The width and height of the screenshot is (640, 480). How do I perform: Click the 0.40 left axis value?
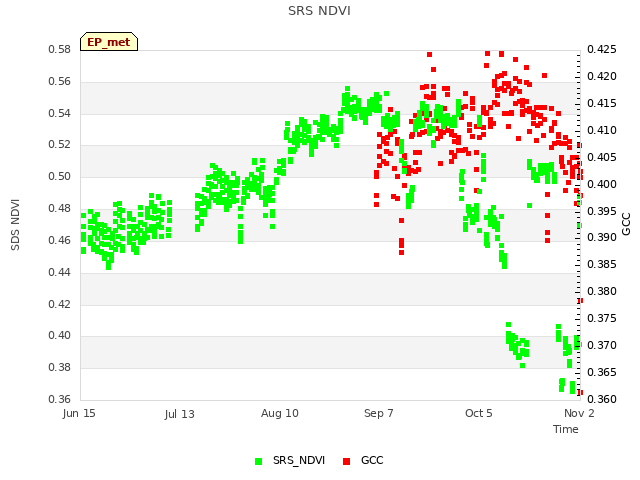point(60,336)
